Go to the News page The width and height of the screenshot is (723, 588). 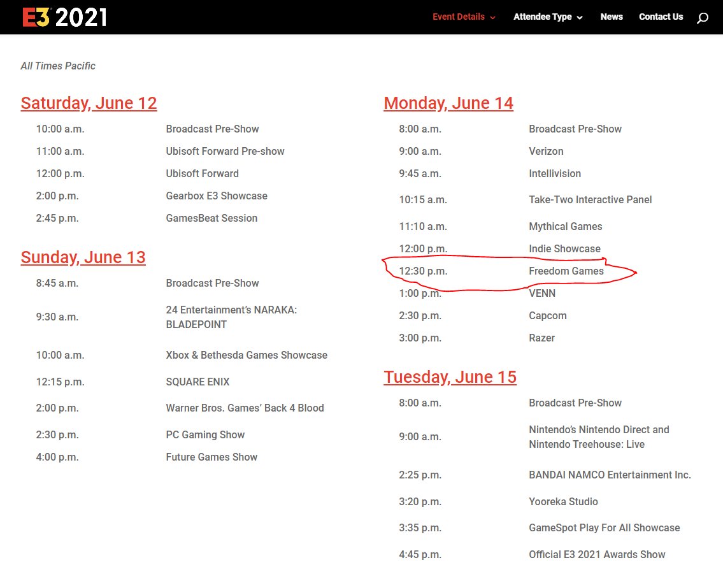pyautogui.click(x=612, y=17)
